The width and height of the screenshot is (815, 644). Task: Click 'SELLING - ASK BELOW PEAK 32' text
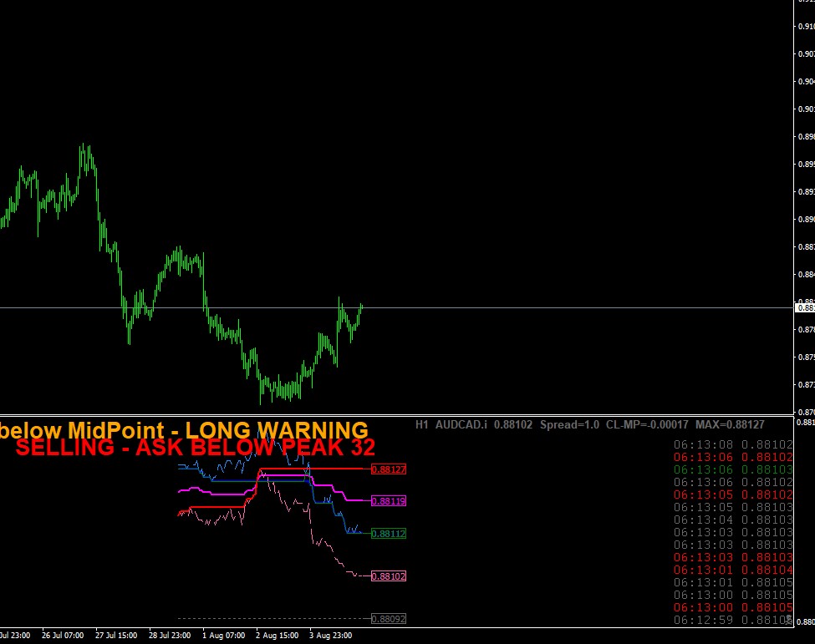pyautogui.click(x=196, y=447)
